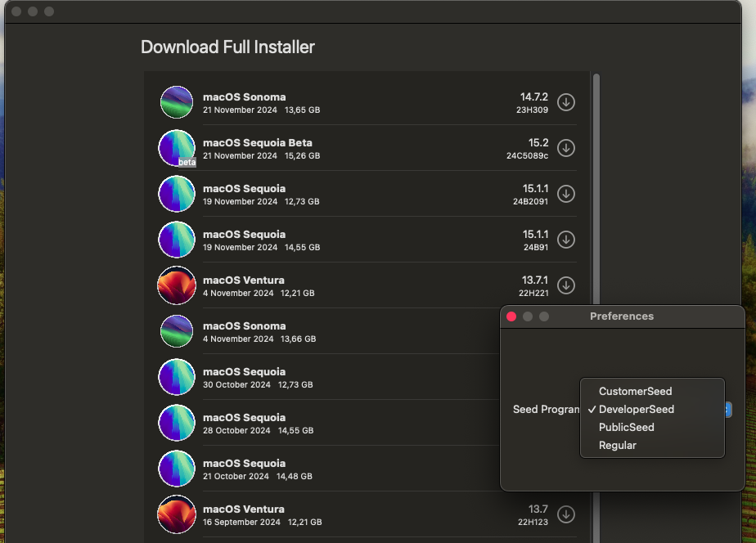Close the Preferences window
The height and width of the screenshot is (543, 756).
(511, 316)
